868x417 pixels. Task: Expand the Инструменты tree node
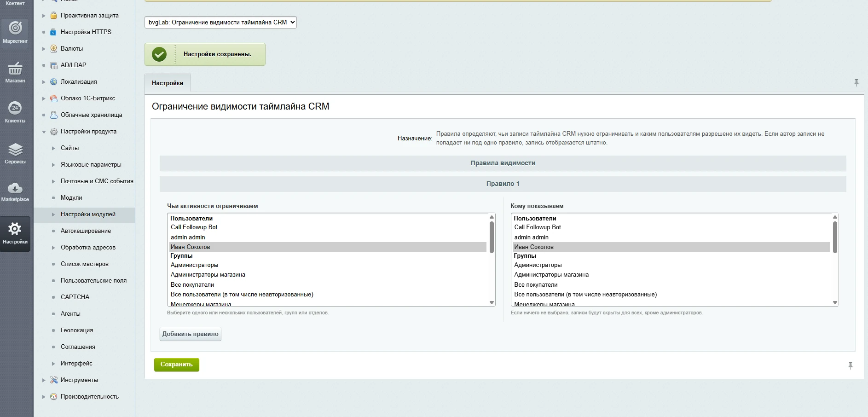click(x=44, y=380)
